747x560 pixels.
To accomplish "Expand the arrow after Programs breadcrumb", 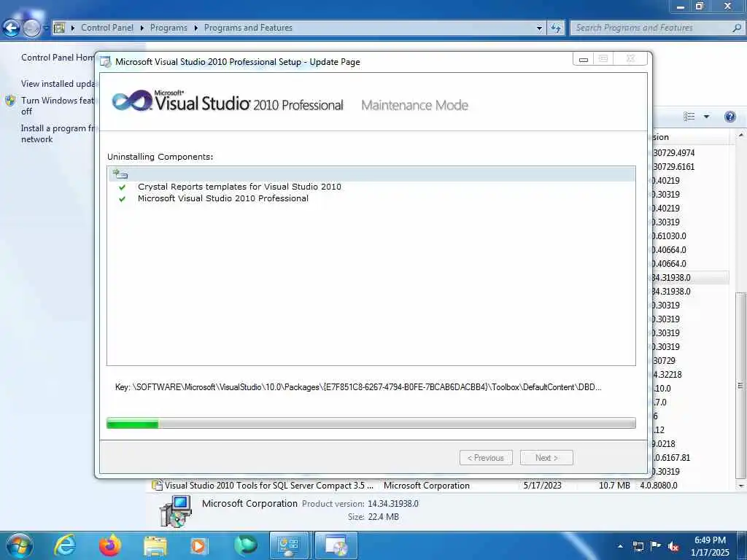I will 196,28.
